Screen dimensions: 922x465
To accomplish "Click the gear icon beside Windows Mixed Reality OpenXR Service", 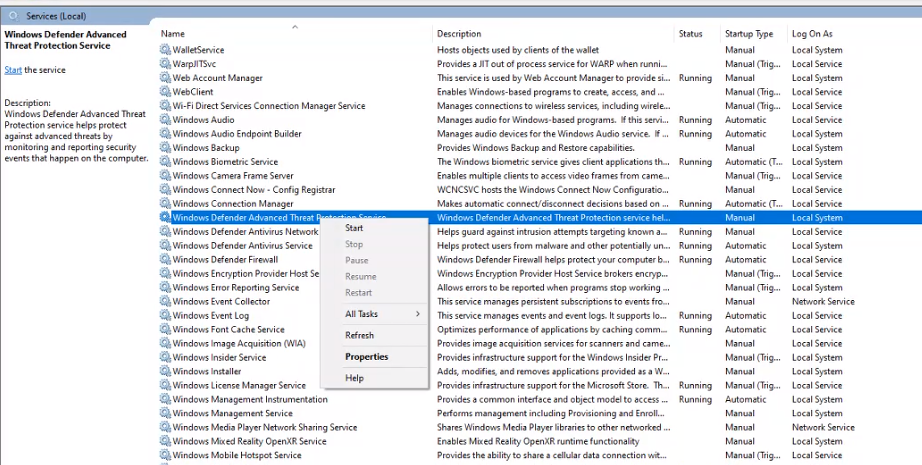I will [x=165, y=441].
